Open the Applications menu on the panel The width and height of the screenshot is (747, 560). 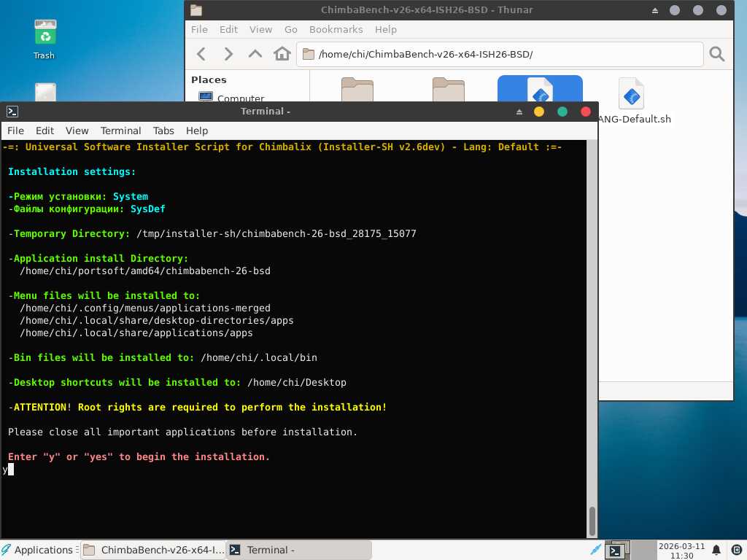(37, 550)
